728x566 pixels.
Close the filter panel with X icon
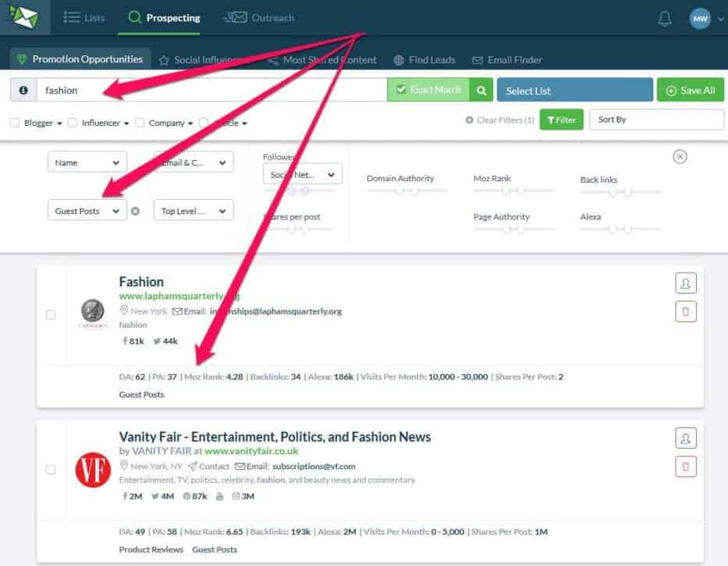(680, 157)
